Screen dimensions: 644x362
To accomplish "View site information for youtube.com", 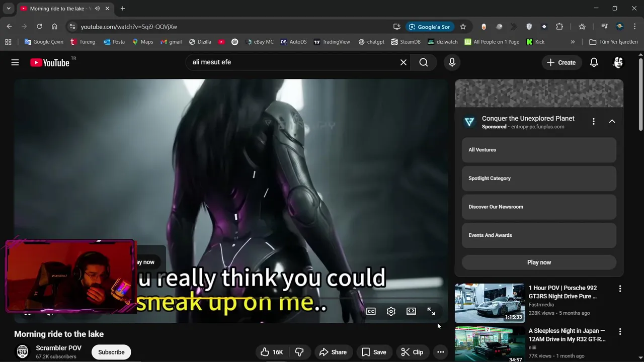I will pos(72,27).
